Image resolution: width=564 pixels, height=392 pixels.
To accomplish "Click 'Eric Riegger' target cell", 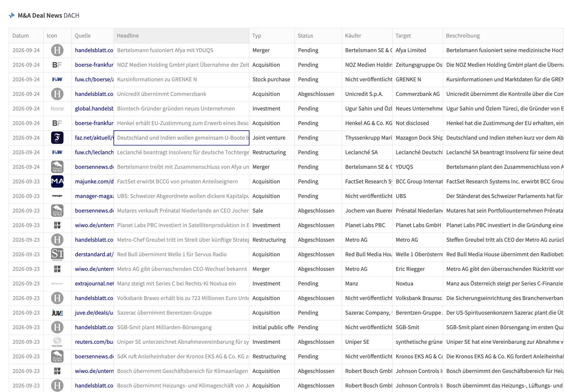I will [417, 269].
